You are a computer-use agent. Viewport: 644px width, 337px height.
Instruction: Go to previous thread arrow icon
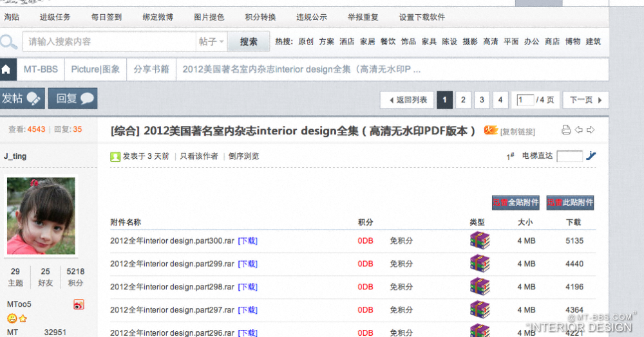(x=579, y=130)
